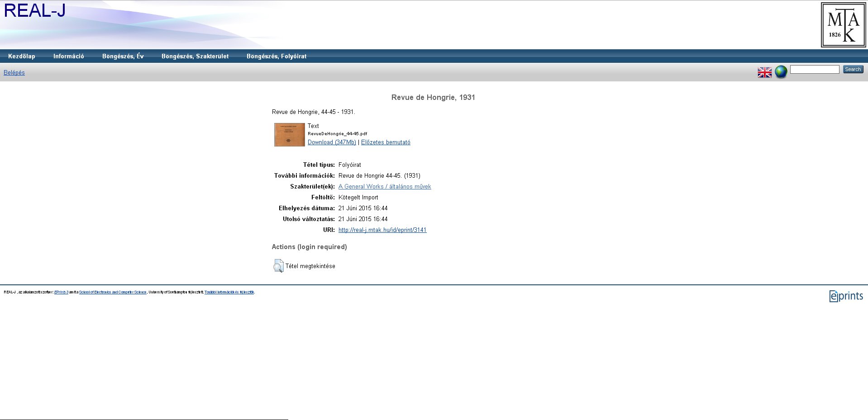Click the globe language icon
The height and width of the screenshot is (420, 868).
coord(781,71)
